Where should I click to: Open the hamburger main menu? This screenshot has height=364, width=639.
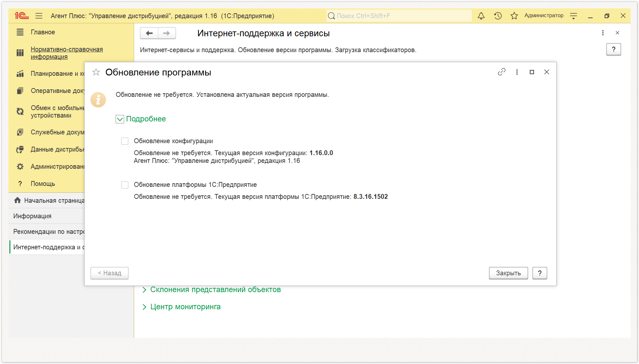click(x=39, y=16)
